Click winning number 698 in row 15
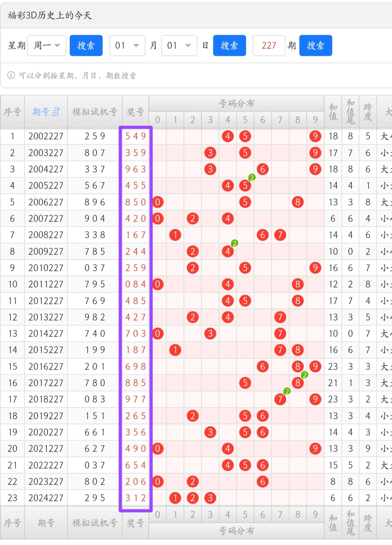 (135, 366)
